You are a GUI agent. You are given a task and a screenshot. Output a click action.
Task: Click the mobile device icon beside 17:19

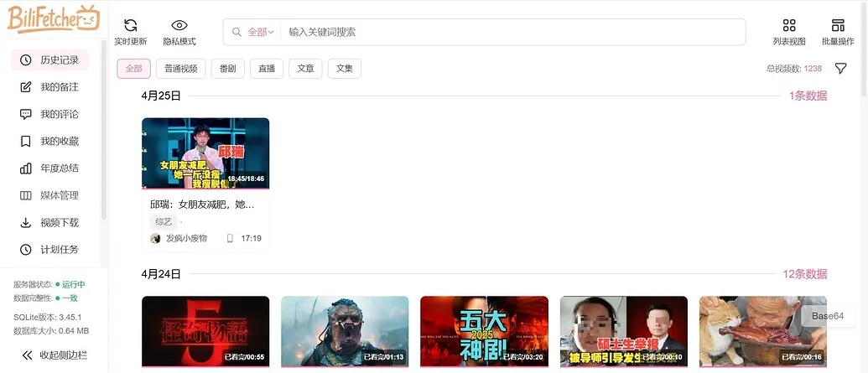[230, 238]
